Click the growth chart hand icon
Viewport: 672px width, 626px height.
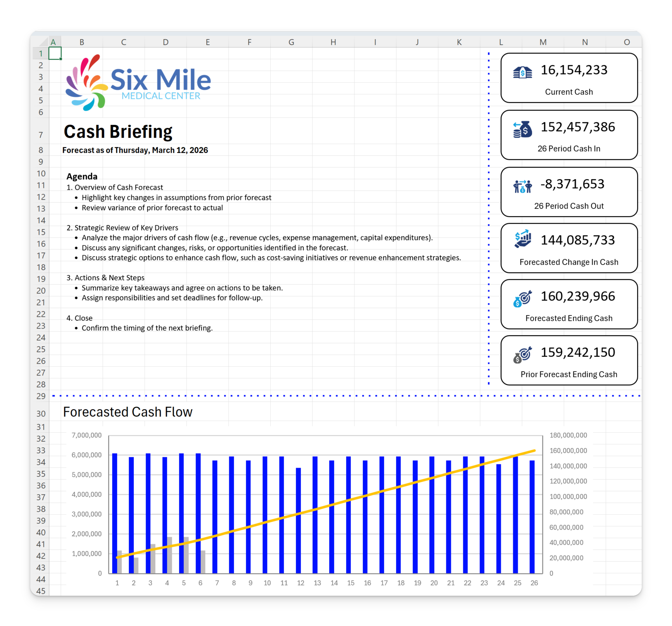tap(522, 239)
